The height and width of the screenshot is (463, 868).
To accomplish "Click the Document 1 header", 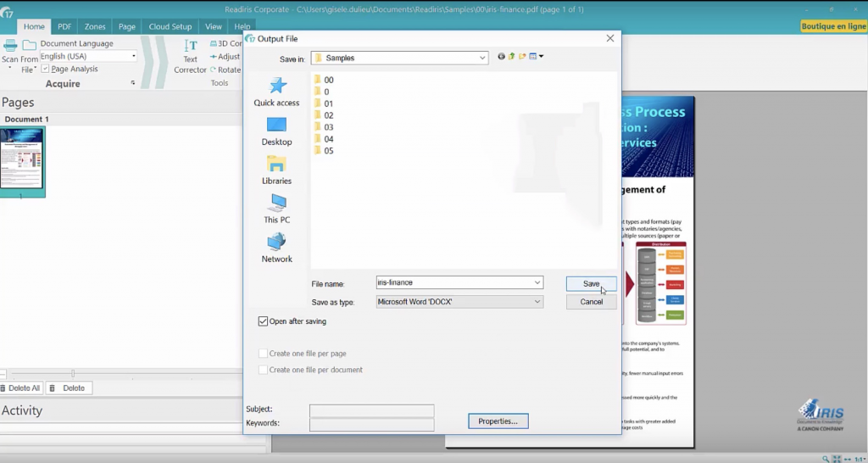I will 26,119.
